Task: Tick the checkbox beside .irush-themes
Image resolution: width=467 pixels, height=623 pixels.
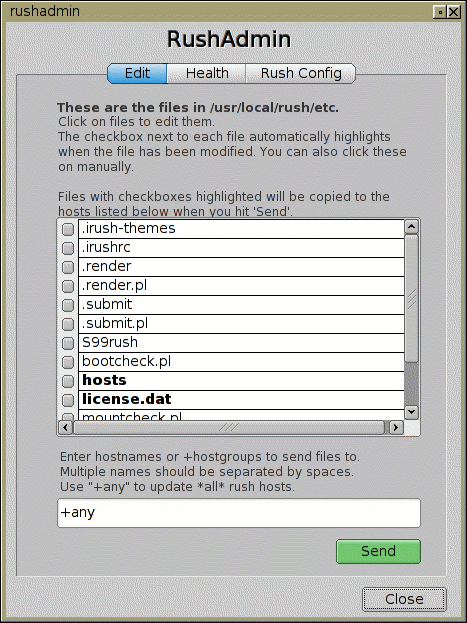Action: click(x=68, y=229)
